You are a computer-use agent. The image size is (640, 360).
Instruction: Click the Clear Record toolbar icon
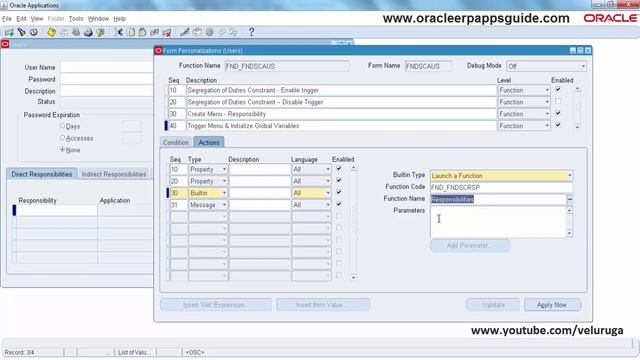pos(155,32)
